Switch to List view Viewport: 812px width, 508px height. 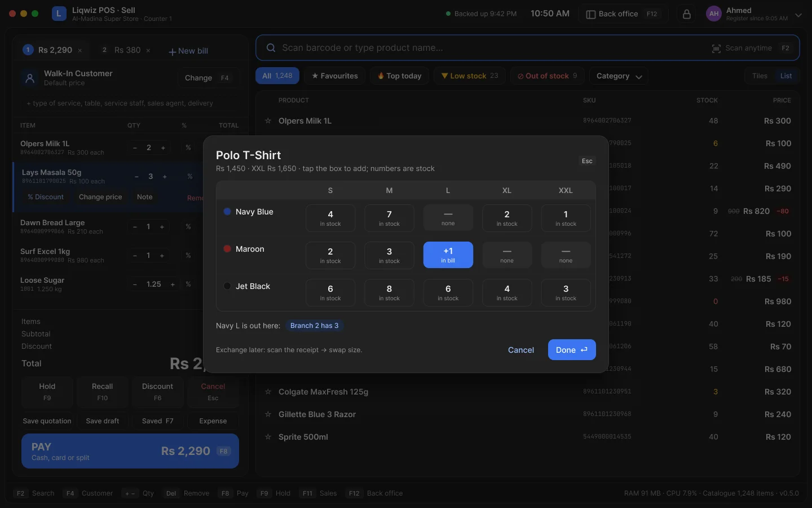coord(786,76)
